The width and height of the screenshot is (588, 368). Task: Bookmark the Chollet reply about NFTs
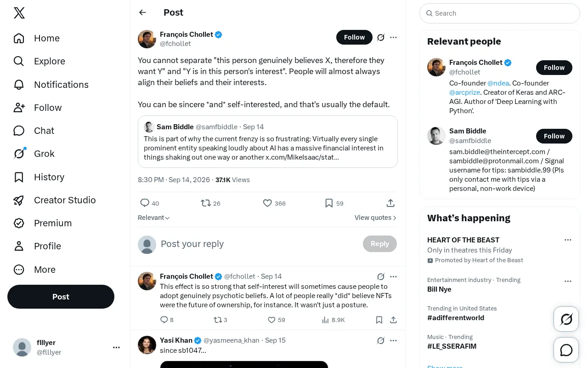(379, 320)
